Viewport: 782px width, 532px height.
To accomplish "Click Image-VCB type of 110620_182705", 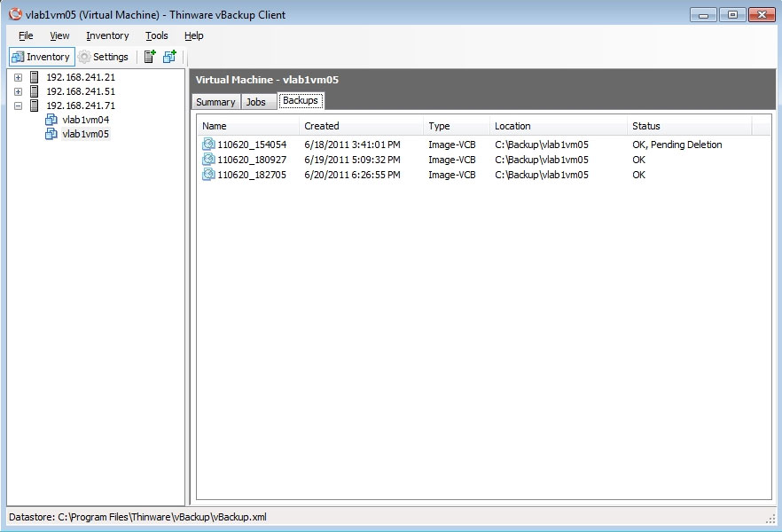I will (452, 175).
